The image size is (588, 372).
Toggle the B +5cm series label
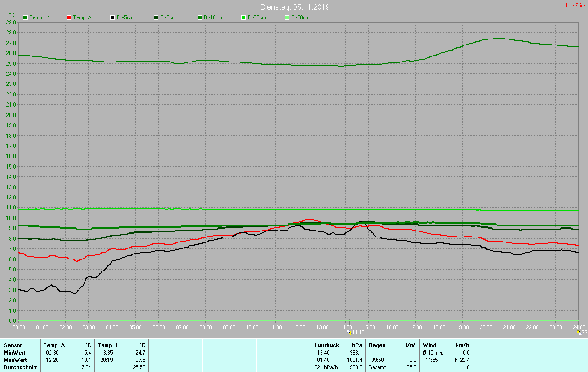[124, 17]
